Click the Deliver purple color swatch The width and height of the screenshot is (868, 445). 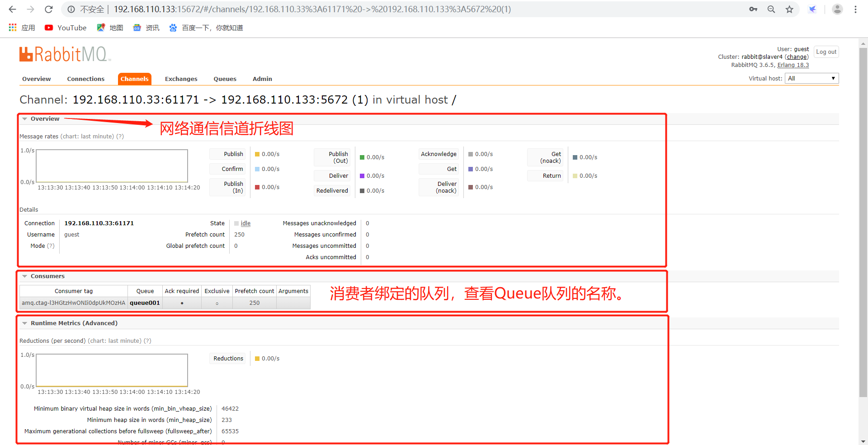coord(362,176)
